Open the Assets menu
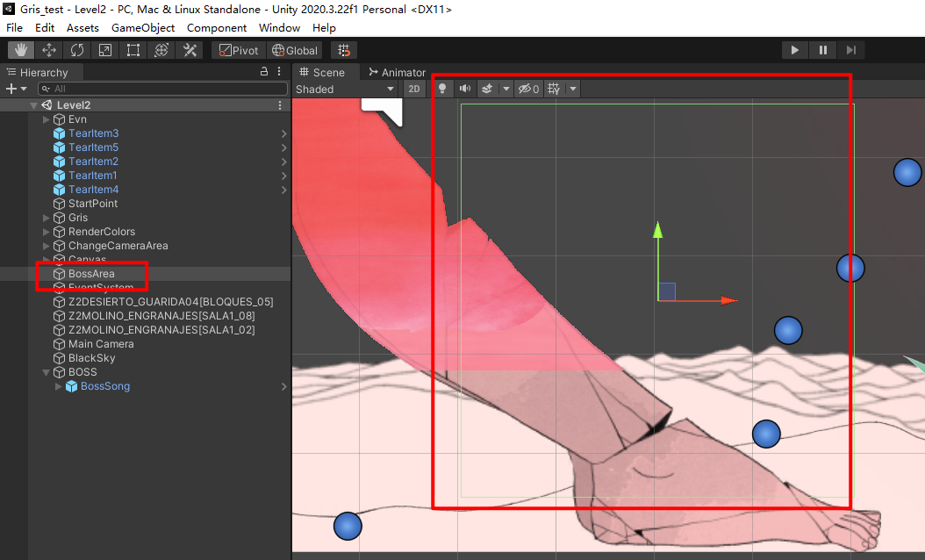This screenshot has height=560, width=925. [82, 28]
